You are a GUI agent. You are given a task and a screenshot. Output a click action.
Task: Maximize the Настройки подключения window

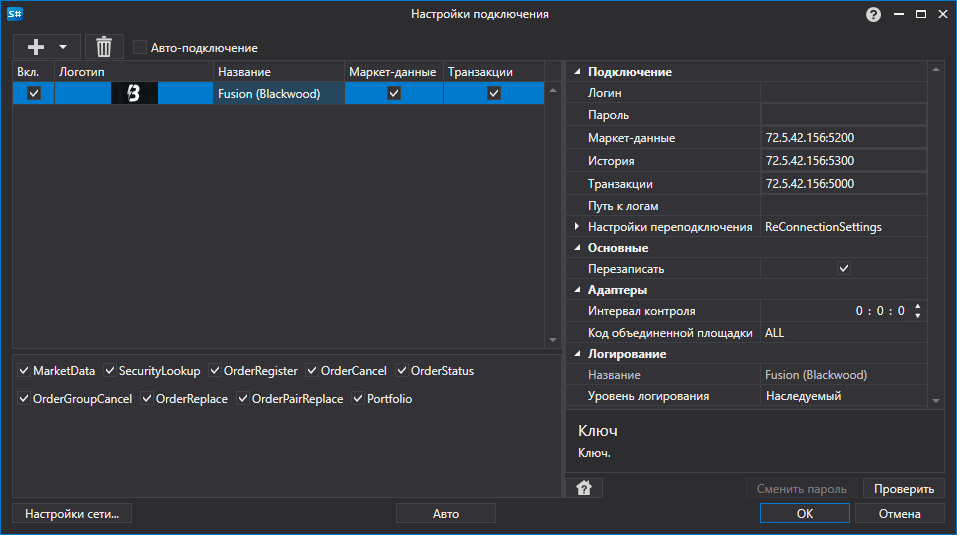[921, 14]
